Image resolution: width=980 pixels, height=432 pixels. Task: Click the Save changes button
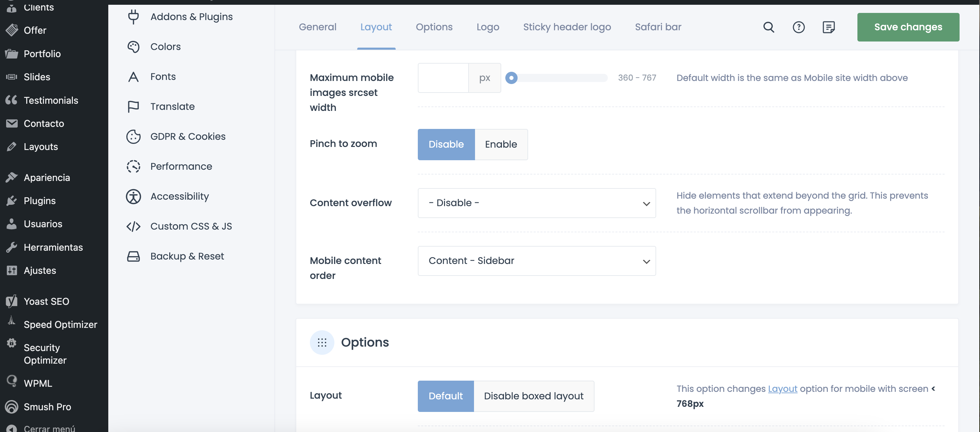tap(908, 27)
